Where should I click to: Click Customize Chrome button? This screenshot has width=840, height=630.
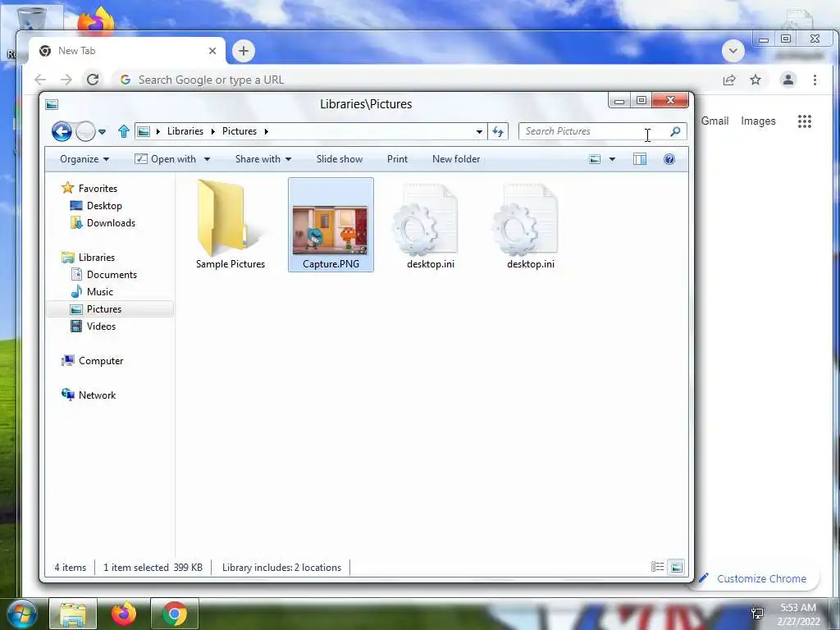click(x=755, y=578)
